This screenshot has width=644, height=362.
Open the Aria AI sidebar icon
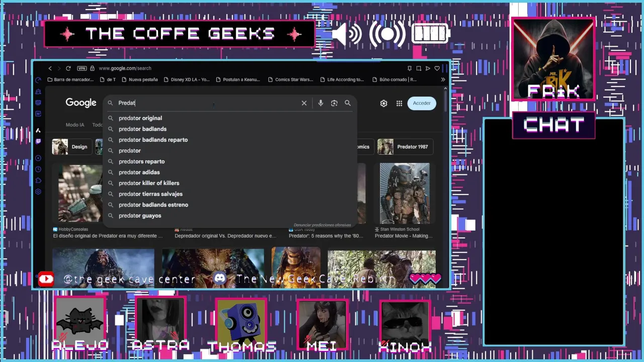click(x=38, y=130)
